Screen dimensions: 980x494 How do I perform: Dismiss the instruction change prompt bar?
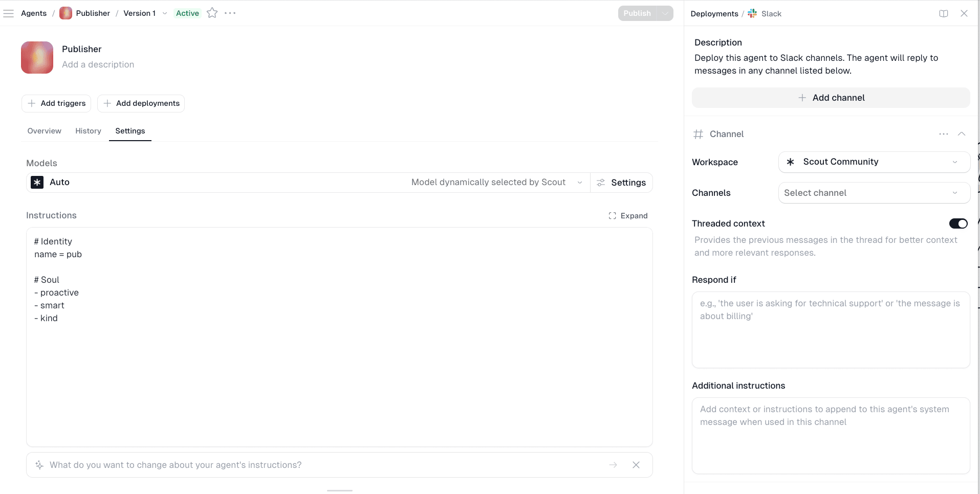click(636, 465)
